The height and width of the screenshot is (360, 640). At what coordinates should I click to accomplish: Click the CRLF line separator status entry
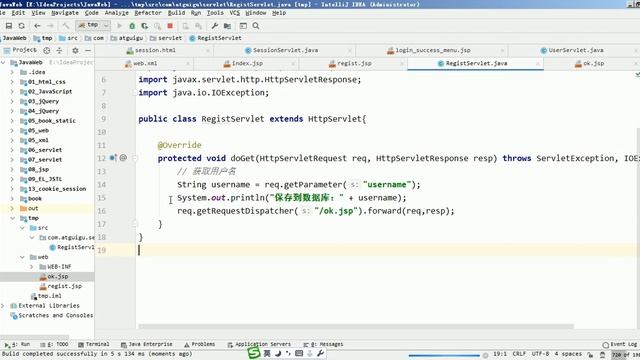519,354
